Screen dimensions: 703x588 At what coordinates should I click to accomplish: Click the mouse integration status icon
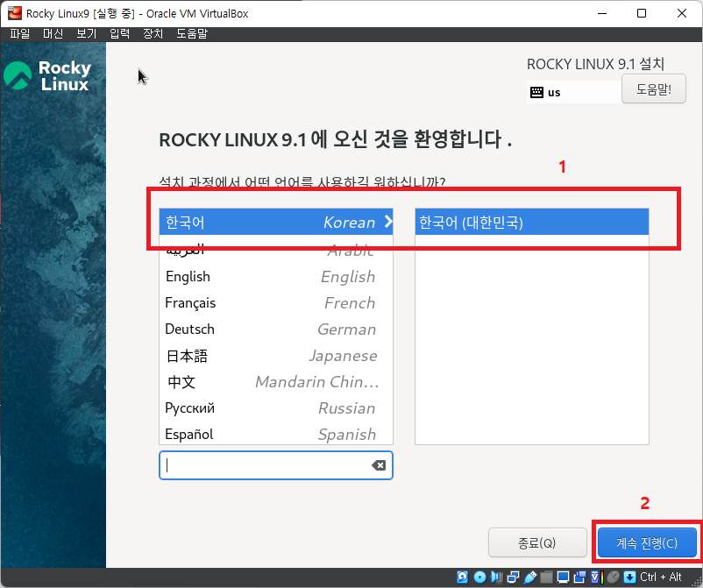pos(613,577)
